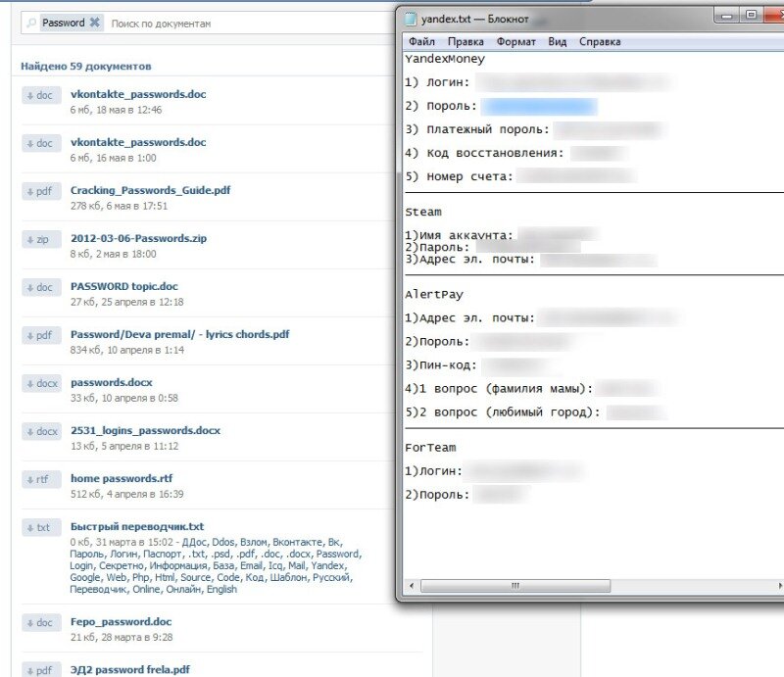This screenshot has height=677, width=784.
Task: Open the Правка menu in Notepad
Action: click(465, 41)
